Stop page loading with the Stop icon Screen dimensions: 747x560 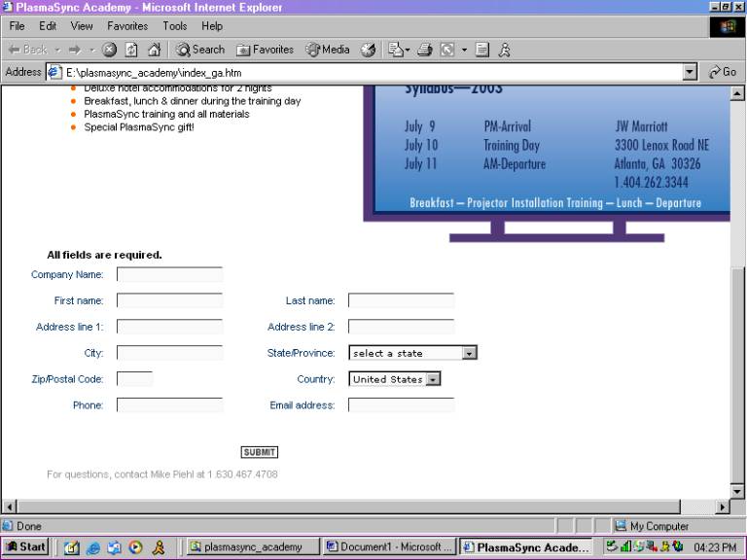click(110, 50)
